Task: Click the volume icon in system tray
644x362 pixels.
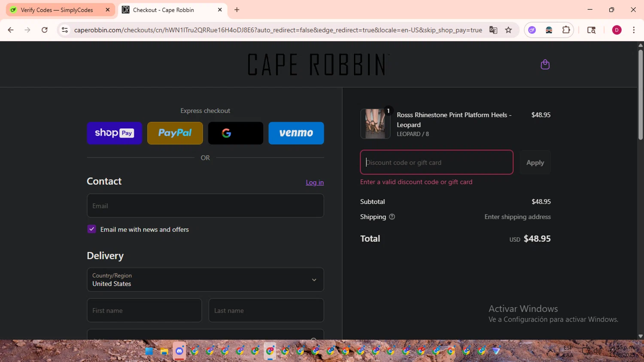Action: [x=597, y=351]
